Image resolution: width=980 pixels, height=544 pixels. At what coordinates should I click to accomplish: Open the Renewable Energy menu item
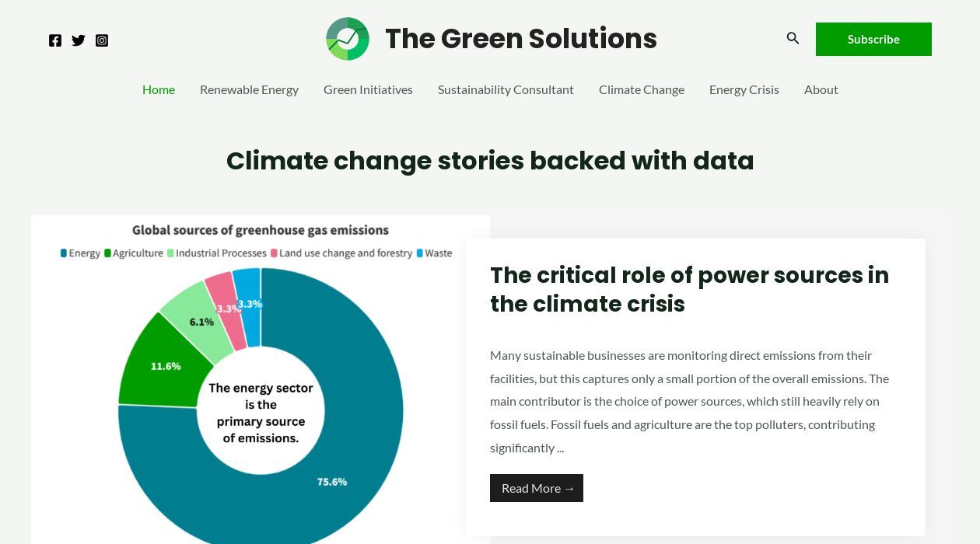click(249, 89)
